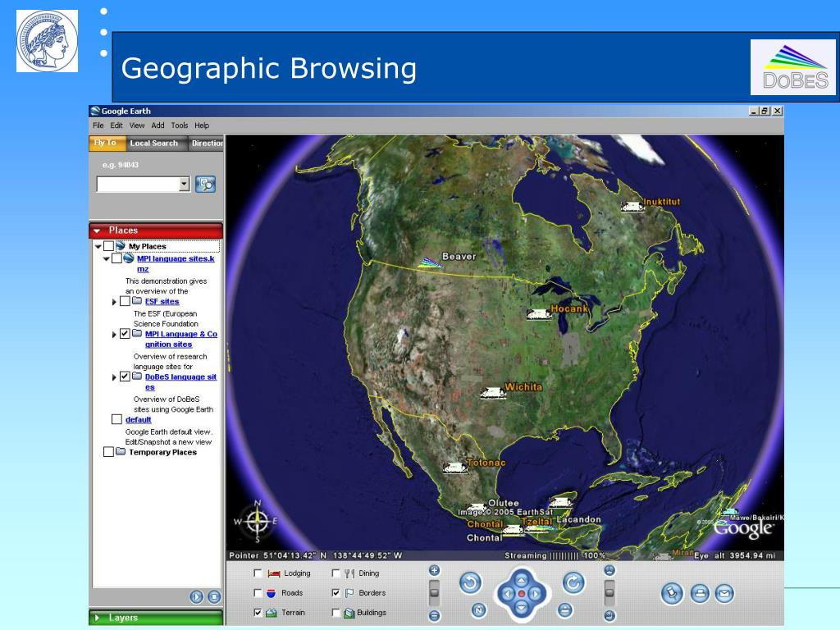This screenshot has width=840, height=630.
Task: Uncheck the Borders layer checkbox
Action: (336, 593)
